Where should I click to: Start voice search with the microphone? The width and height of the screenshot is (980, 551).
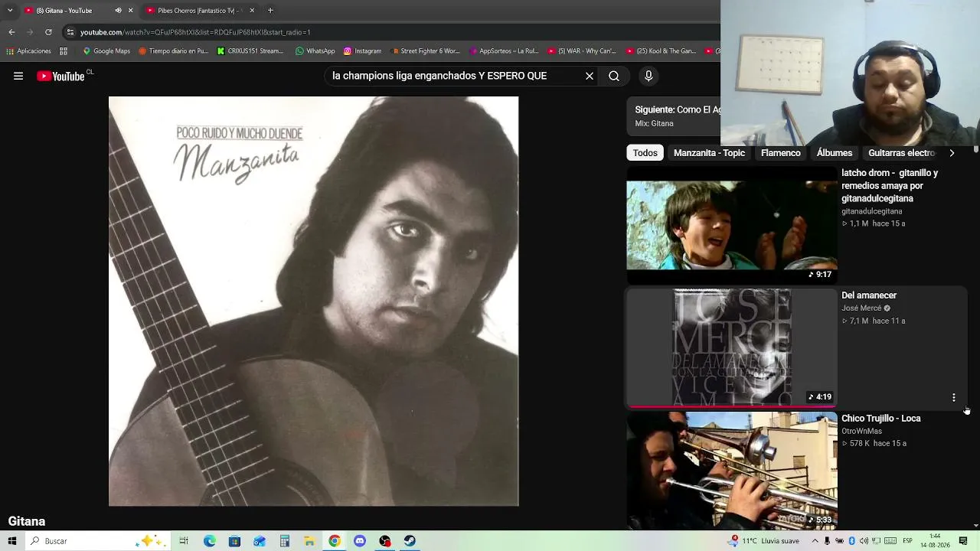pos(648,76)
